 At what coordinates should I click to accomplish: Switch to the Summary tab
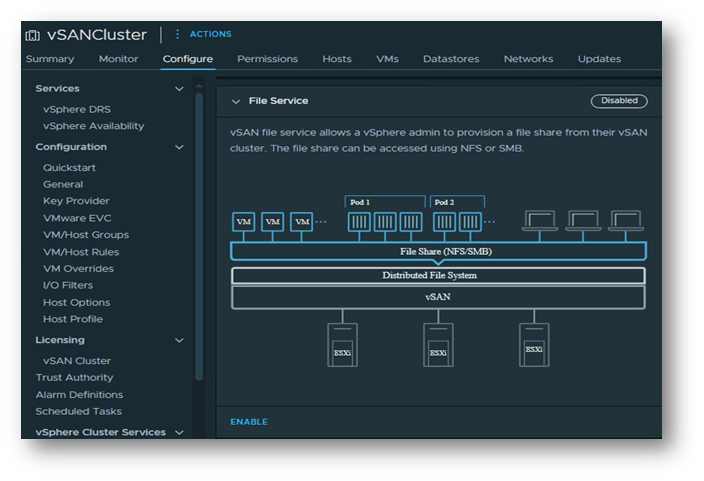[50, 59]
